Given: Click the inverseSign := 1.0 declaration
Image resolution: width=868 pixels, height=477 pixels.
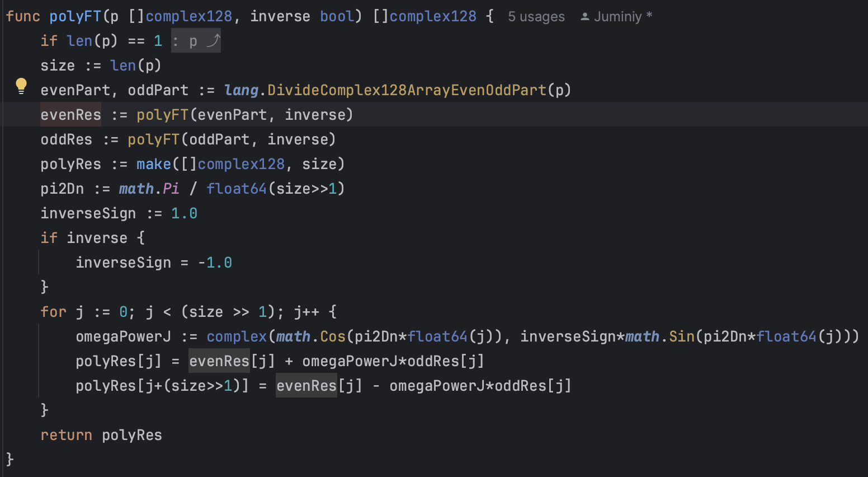Looking at the screenshot, I should tap(119, 213).
